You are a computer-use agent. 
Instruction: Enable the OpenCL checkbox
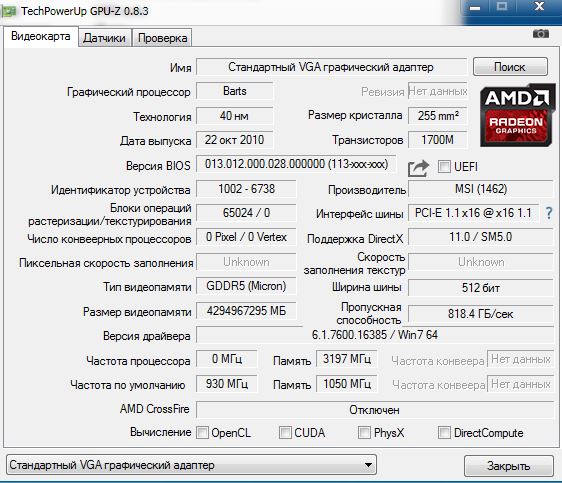(203, 432)
